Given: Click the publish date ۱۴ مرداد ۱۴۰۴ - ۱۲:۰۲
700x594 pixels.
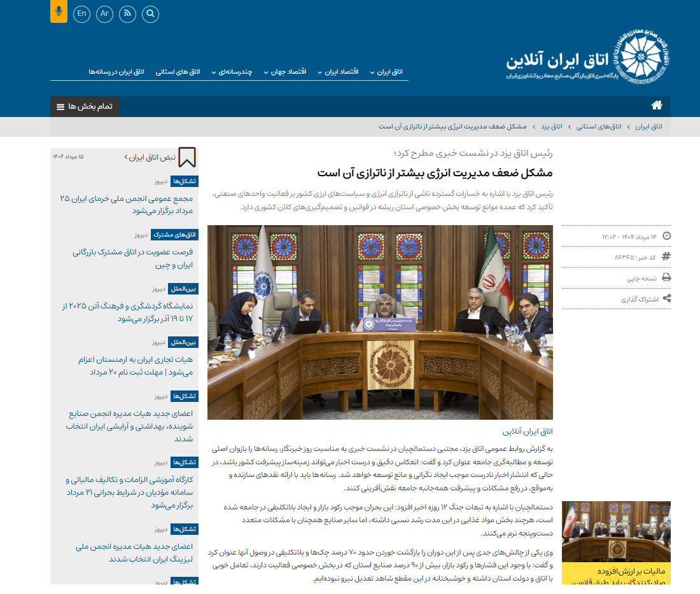Looking at the screenshot, I should 629,237.
